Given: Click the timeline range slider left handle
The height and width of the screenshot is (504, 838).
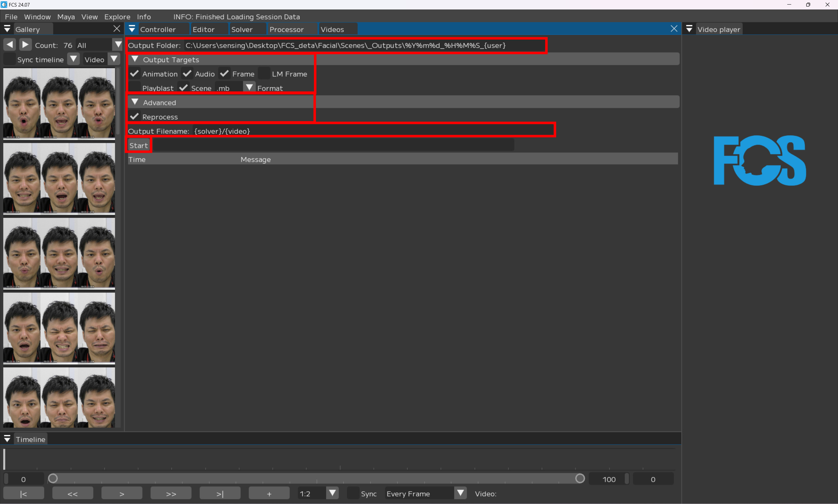Looking at the screenshot, I should (x=53, y=478).
